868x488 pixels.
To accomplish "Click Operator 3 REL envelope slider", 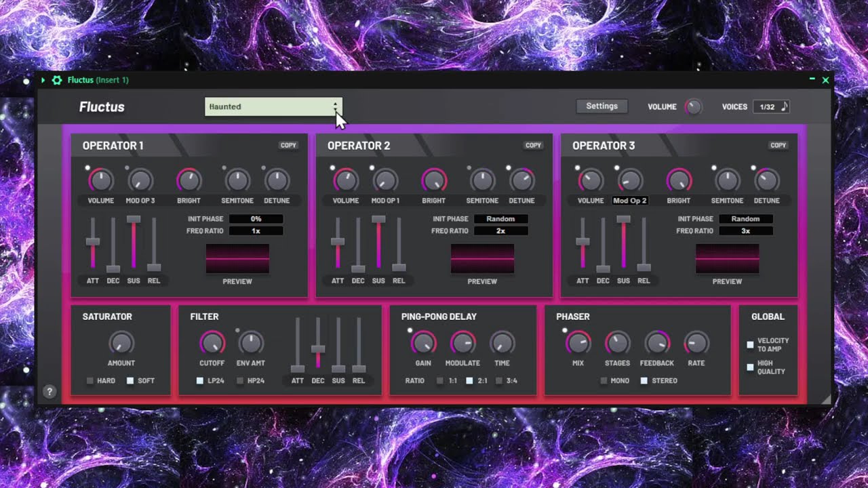I will pyautogui.click(x=644, y=244).
